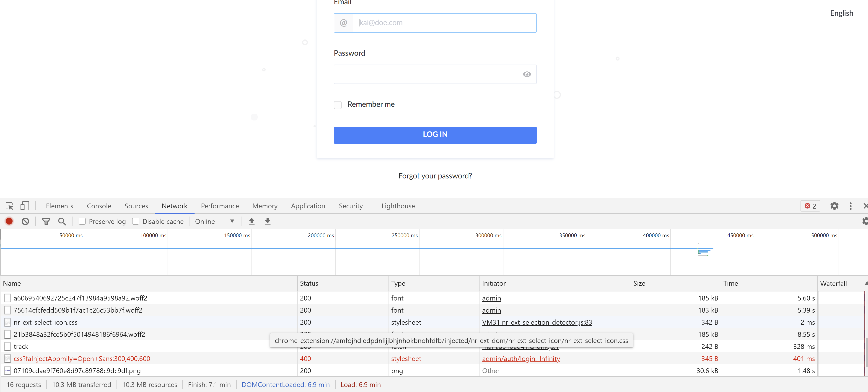Screen dimensions: 868x392
Task: Focus the Email input field
Action: [435, 23]
